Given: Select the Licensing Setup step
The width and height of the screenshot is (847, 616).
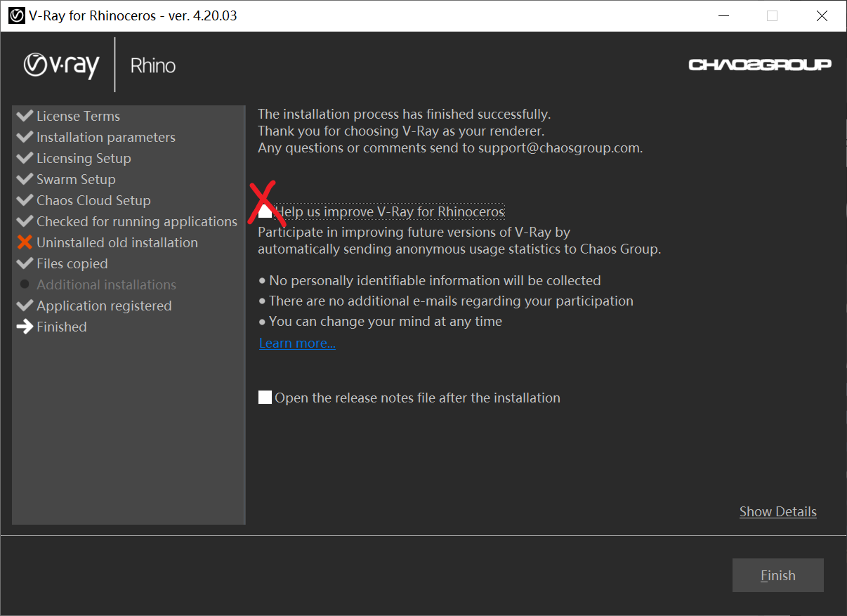Looking at the screenshot, I should 84,158.
